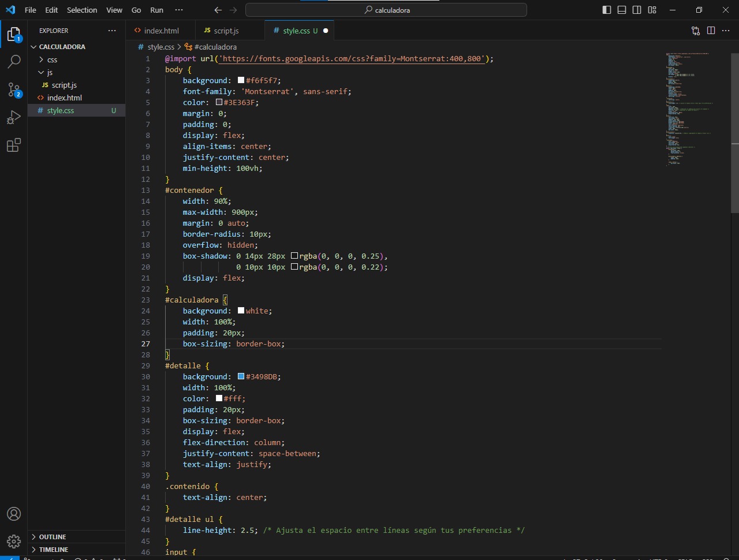The width and height of the screenshot is (739, 560).
Task: Click the EXPLORER panel title
Action: (x=54, y=31)
